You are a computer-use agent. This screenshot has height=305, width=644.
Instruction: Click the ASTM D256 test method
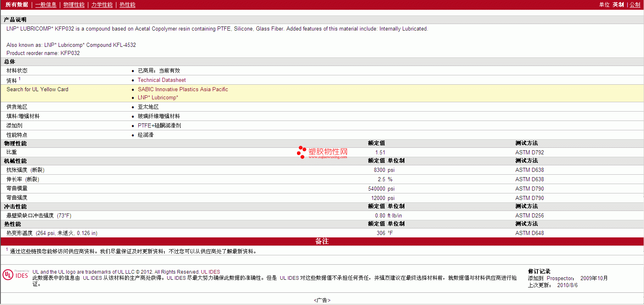point(529,215)
